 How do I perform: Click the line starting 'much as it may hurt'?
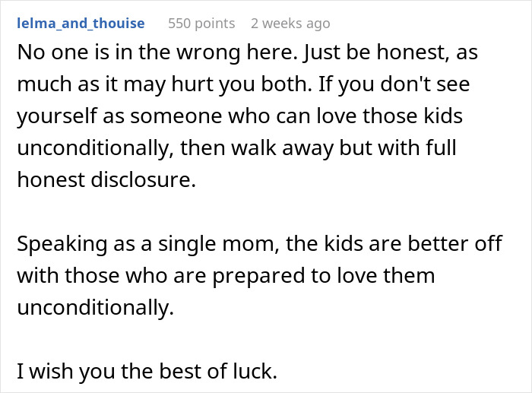[160, 87]
